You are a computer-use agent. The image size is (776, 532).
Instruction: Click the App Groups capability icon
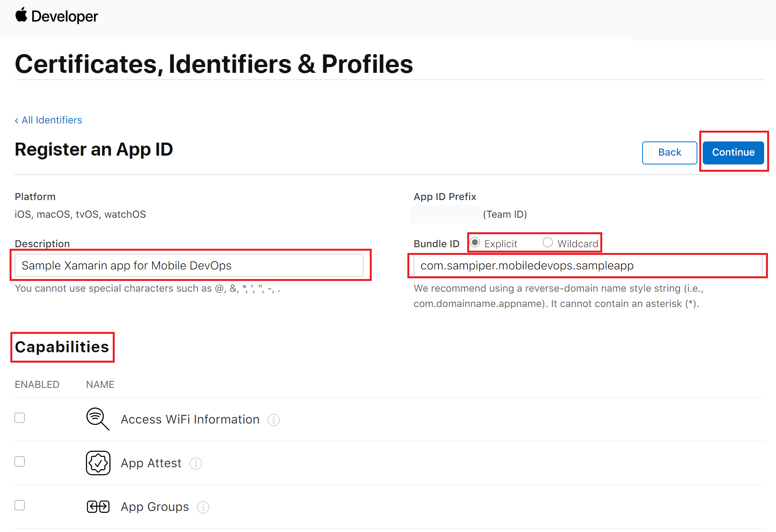(x=98, y=507)
